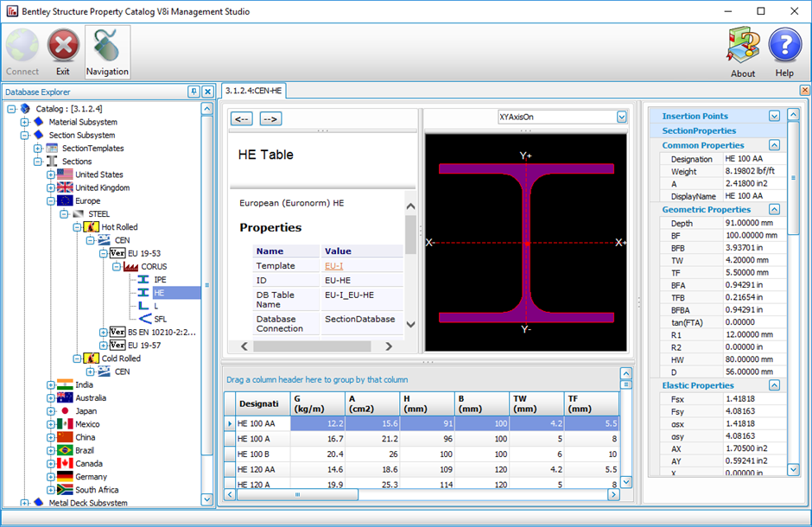The image size is (812, 527).
Task: Collapse the Geometric Properties section
Action: [774, 209]
